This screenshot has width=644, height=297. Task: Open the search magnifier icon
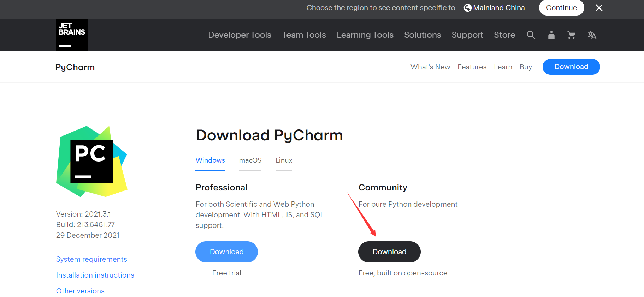pyautogui.click(x=531, y=35)
